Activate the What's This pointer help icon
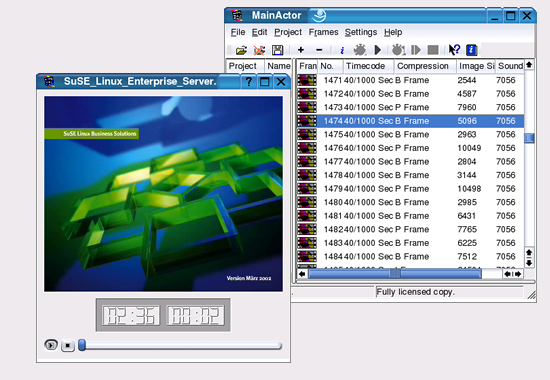 point(454,50)
